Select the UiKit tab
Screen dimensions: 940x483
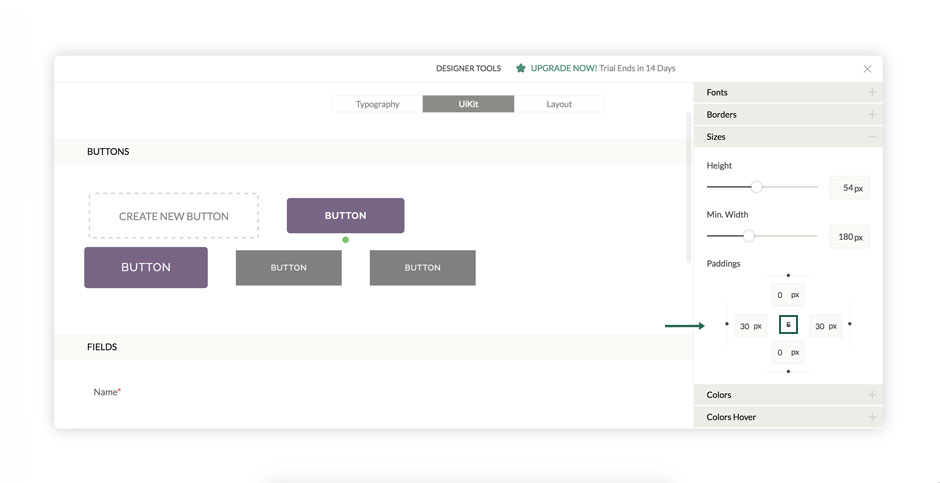(468, 104)
